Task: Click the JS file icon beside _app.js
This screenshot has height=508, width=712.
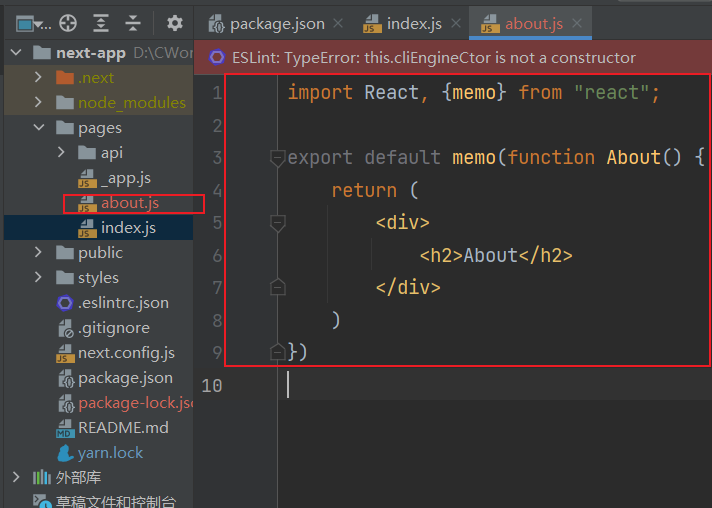Action: (x=87, y=178)
